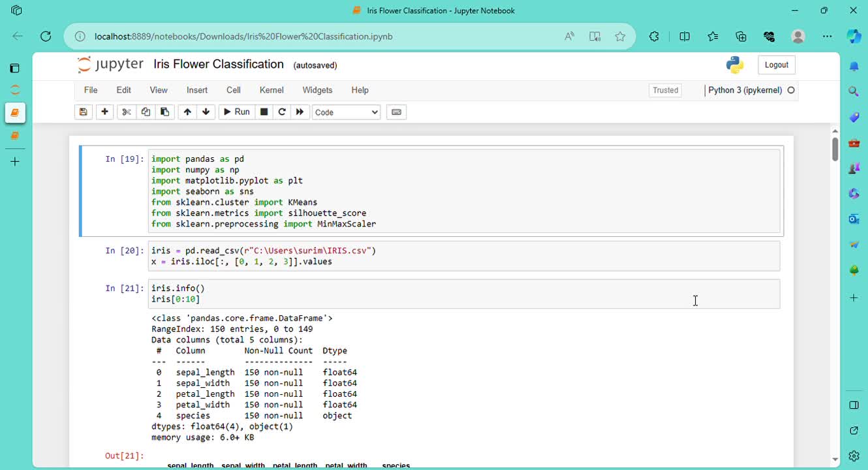Open split screen icon
This screenshot has width=868, height=470.
coord(685,37)
